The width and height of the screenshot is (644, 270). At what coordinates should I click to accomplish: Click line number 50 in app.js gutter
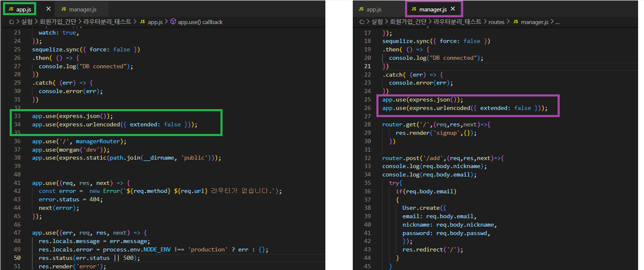coord(17,258)
